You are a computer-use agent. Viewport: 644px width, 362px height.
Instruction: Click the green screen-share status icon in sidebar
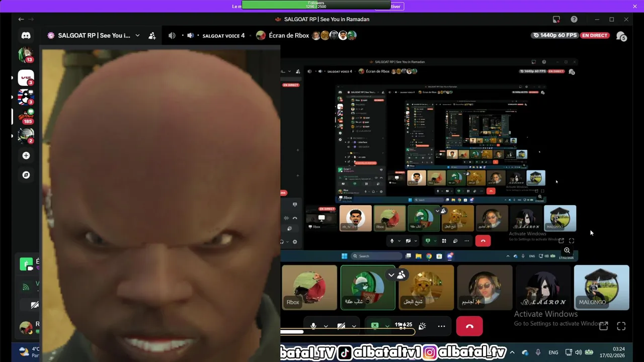coord(26,263)
